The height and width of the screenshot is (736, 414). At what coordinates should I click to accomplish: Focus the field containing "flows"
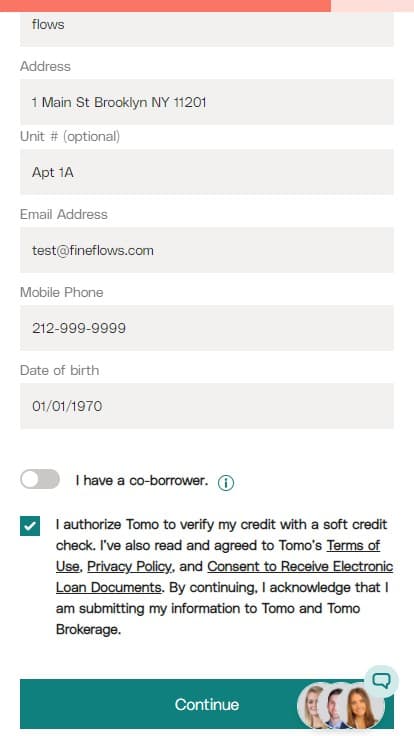coord(207,28)
